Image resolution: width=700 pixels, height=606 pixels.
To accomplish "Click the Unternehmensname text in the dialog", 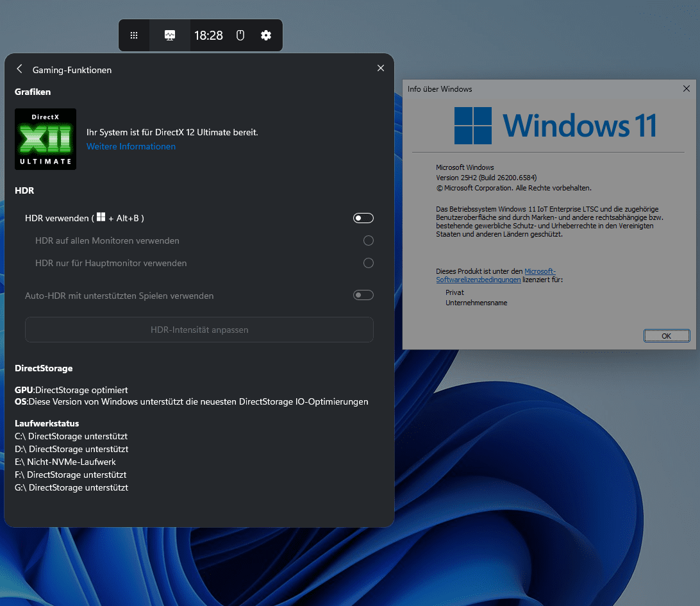I will pyautogui.click(x=476, y=303).
